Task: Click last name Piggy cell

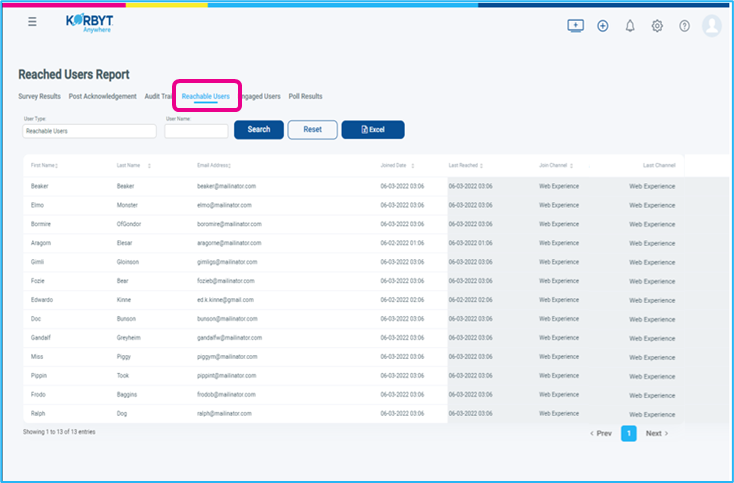Action: point(124,357)
